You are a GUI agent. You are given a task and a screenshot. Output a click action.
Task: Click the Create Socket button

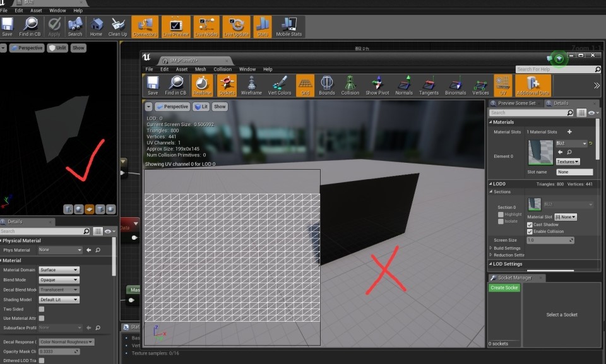coord(504,288)
